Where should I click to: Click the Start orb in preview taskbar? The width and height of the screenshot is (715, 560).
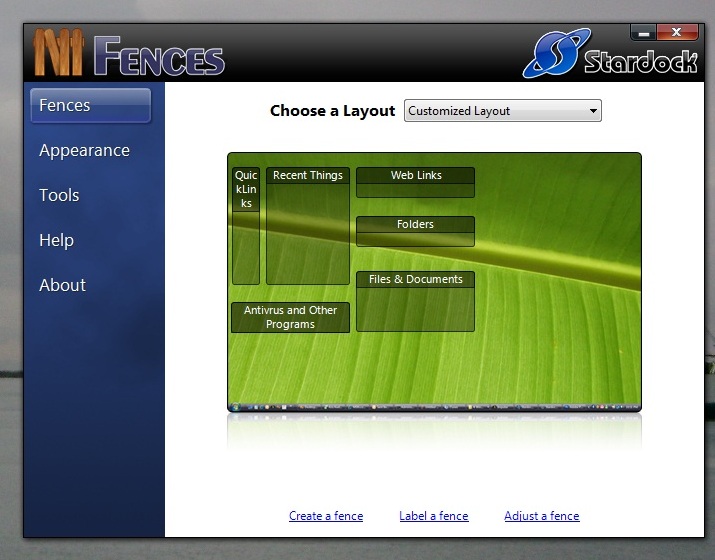point(235,406)
